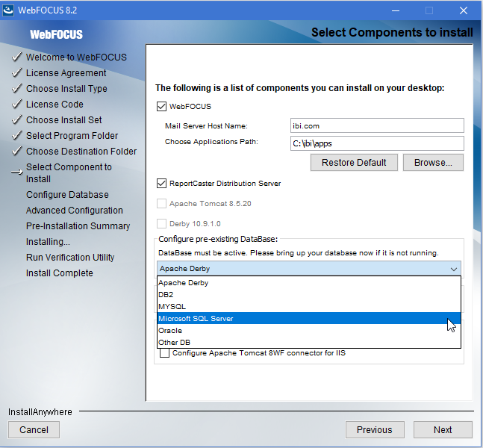Viewport: 483px width, 448px height.
Task: Minimize the WebFOCUS 8.2 window
Action: point(396,10)
